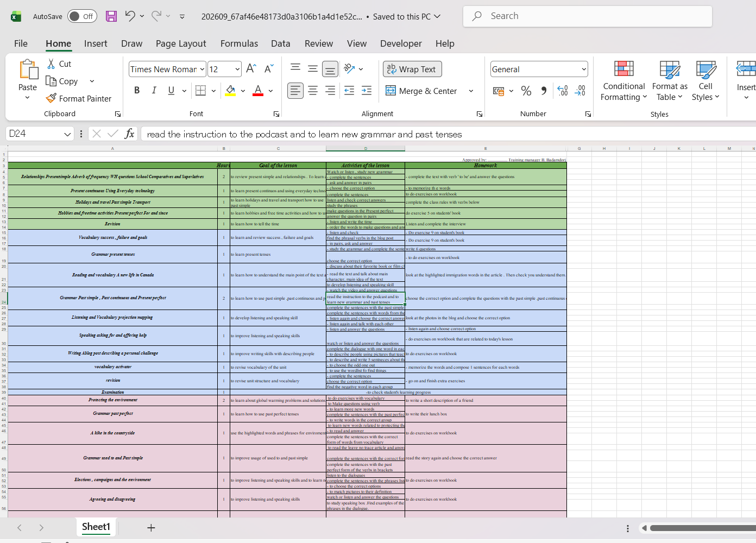Viewport: 756px width, 543px height.
Task: Expand the General number format dropdown
Action: click(x=584, y=69)
